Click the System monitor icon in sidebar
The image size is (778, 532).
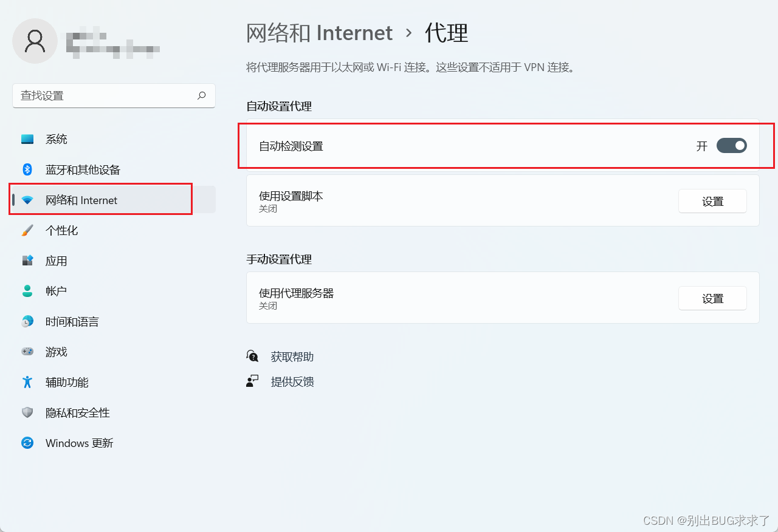pos(27,139)
